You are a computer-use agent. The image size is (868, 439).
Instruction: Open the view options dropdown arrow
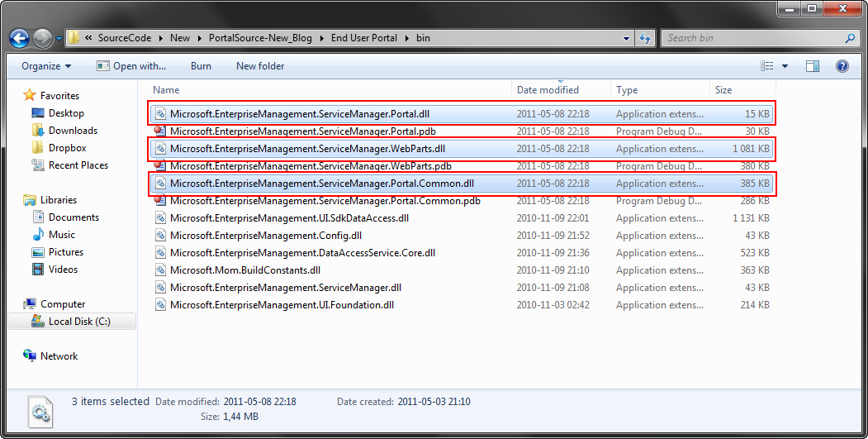coord(785,66)
